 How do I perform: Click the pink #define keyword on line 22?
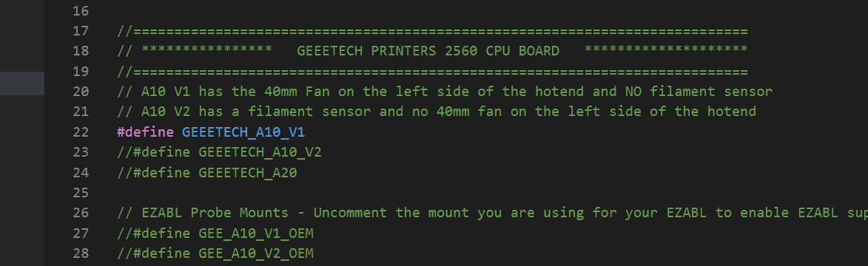(x=146, y=132)
